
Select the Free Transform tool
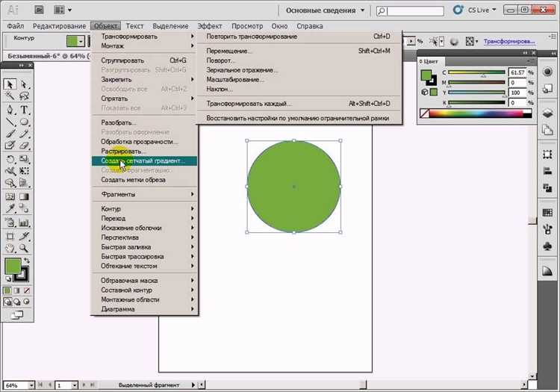point(24,171)
